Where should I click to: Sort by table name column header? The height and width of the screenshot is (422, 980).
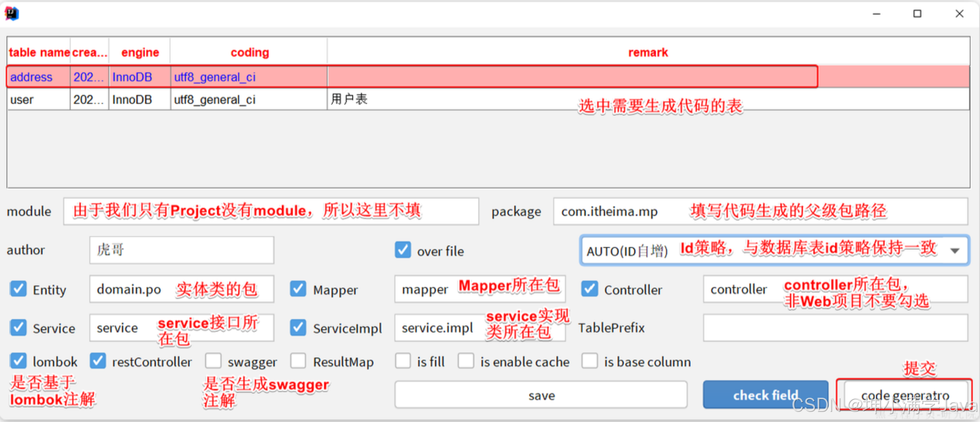click(x=39, y=52)
